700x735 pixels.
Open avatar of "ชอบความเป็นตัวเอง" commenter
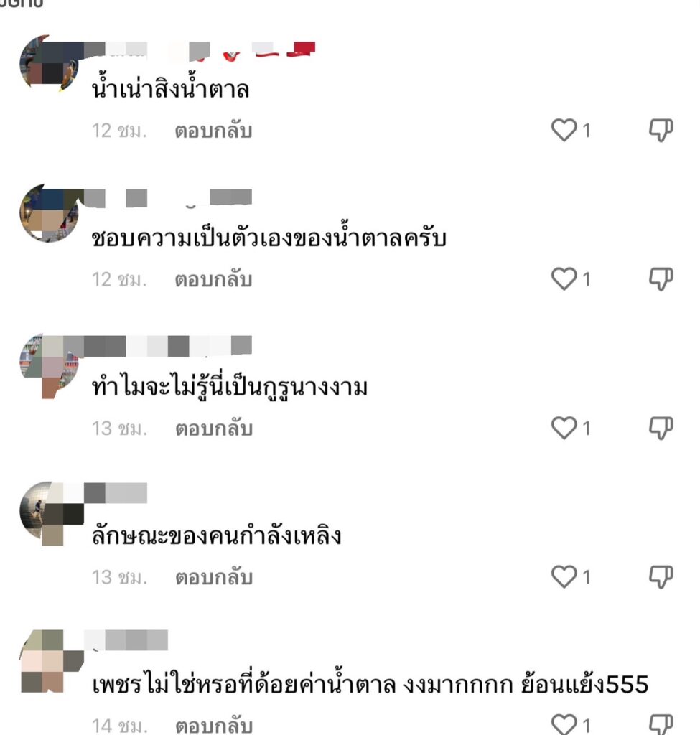(x=49, y=213)
